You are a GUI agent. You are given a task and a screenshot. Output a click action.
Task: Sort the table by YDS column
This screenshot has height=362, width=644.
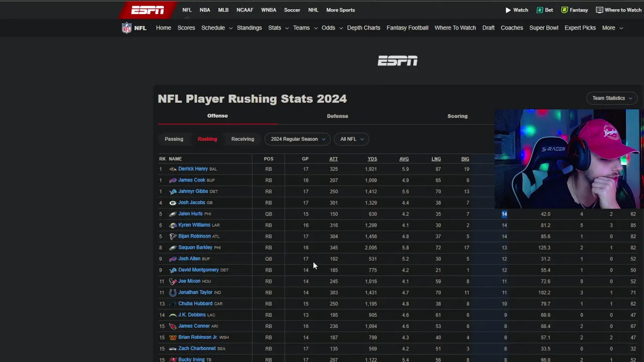click(x=372, y=159)
